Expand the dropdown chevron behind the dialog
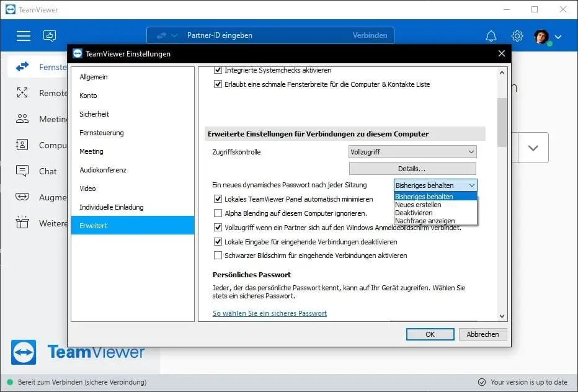 (x=533, y=148)
